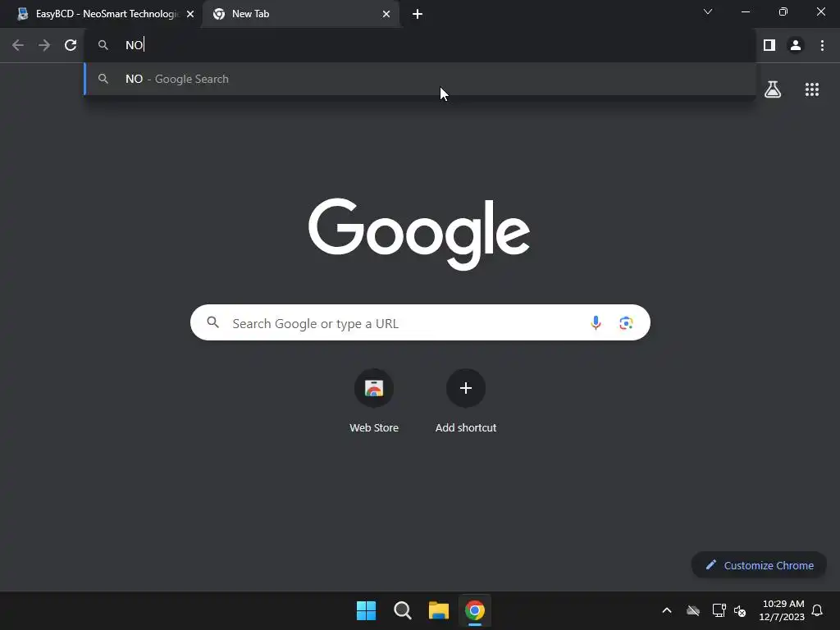Show hidden system tray icons
840x630 pixels.
[x=667, y=610]
